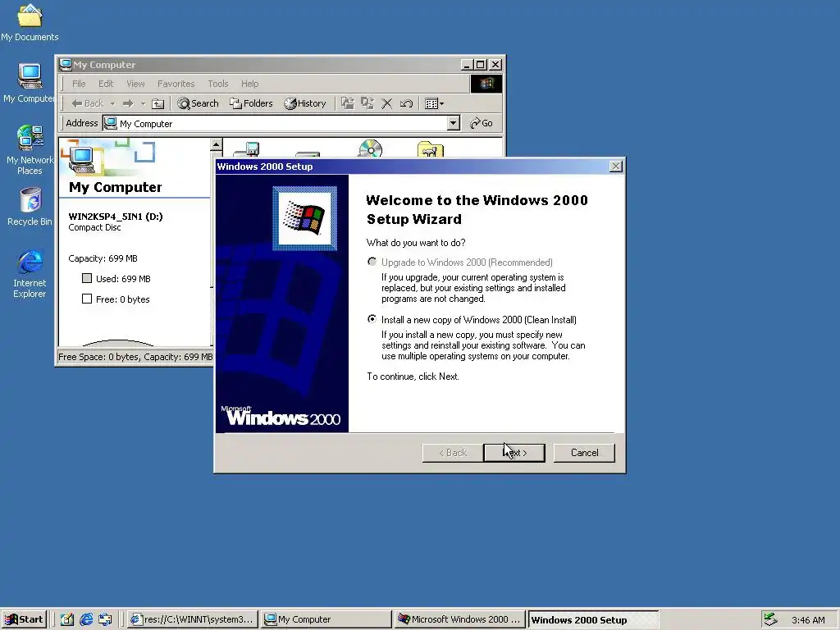Screen dimensions: 840x630
Task: Select the Control Panel folder icon
Action: tap(430, 149)
